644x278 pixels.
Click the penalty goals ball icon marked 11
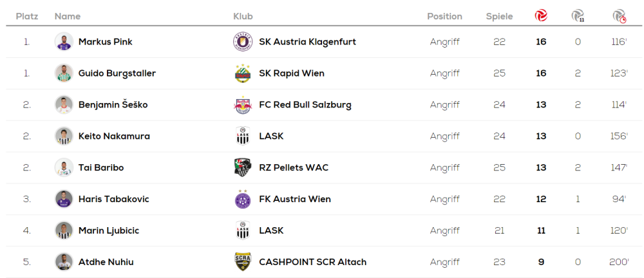pyautogui.click(x=578, y=16)
